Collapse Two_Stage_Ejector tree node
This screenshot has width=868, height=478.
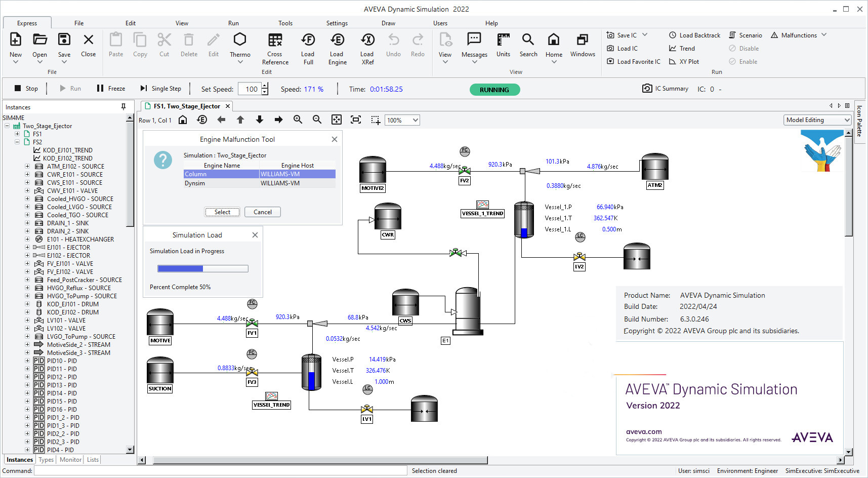(7, 126)
